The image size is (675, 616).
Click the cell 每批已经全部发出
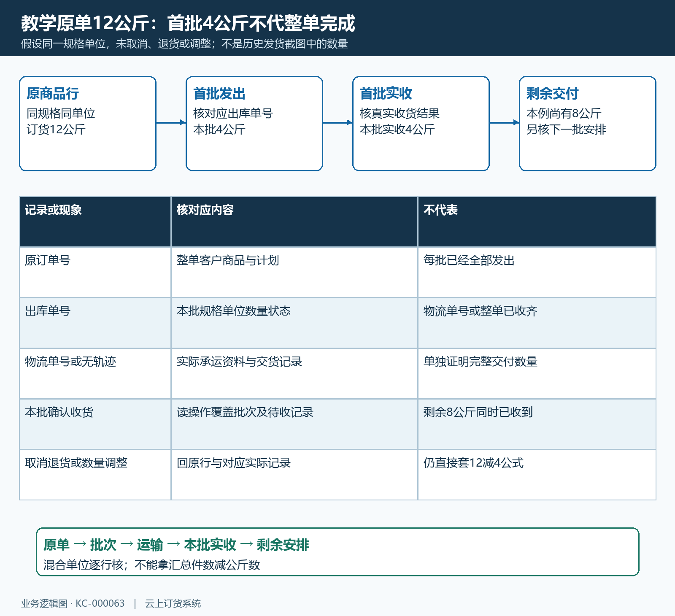(x=537, y=272)
